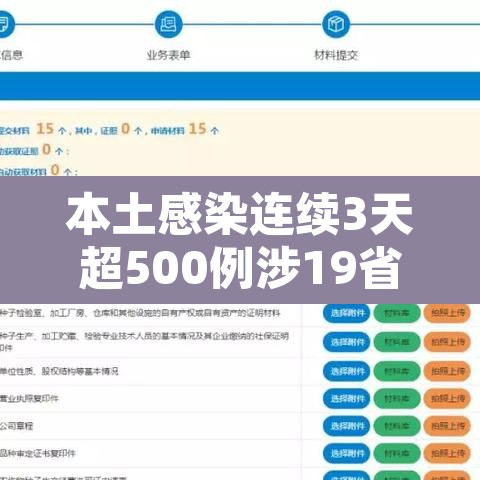The image size is (480, 480).
Task: Open 材料库 for 营业执照复印件
Action: coord(397,398)
